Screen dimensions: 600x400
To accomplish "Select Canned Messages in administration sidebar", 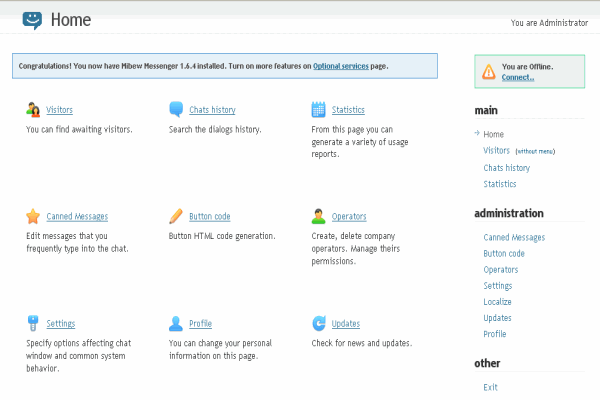I will 514,238.
